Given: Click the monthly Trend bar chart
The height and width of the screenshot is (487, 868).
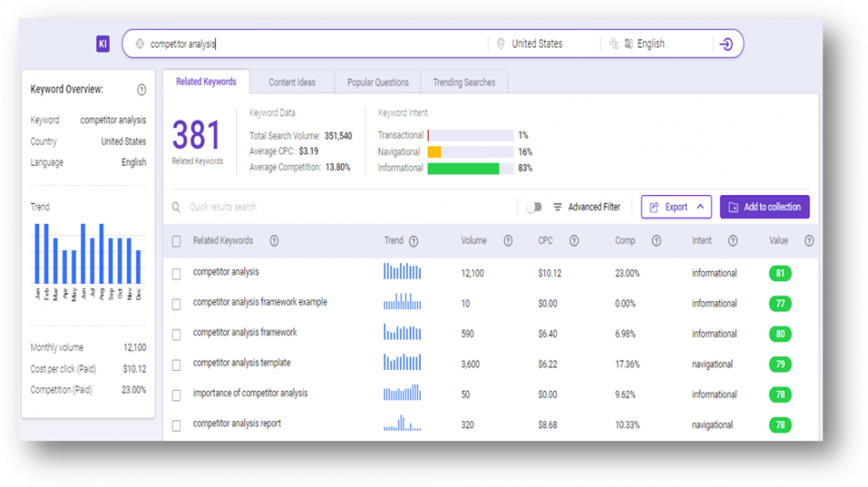Looking at the screenshot, I should click(88, 262).
